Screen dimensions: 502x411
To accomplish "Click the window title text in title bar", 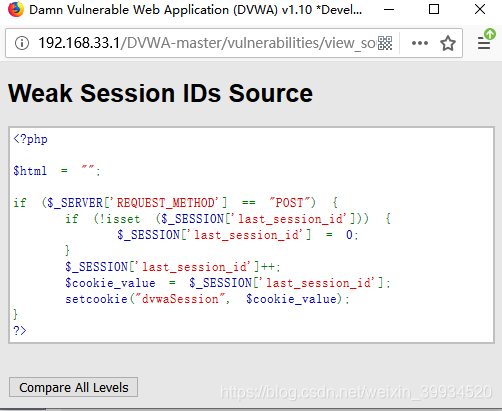I will [195, 10].
